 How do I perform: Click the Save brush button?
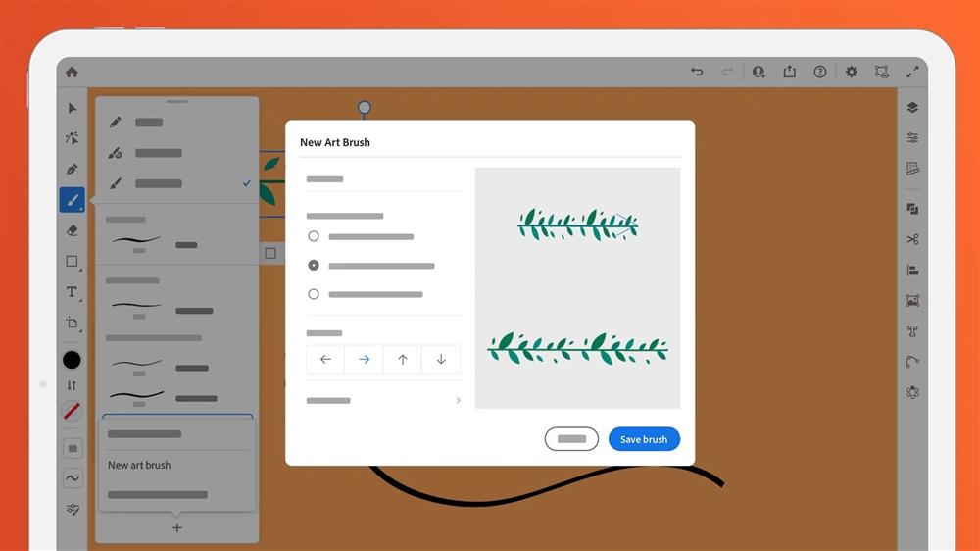tap(644, 439)
